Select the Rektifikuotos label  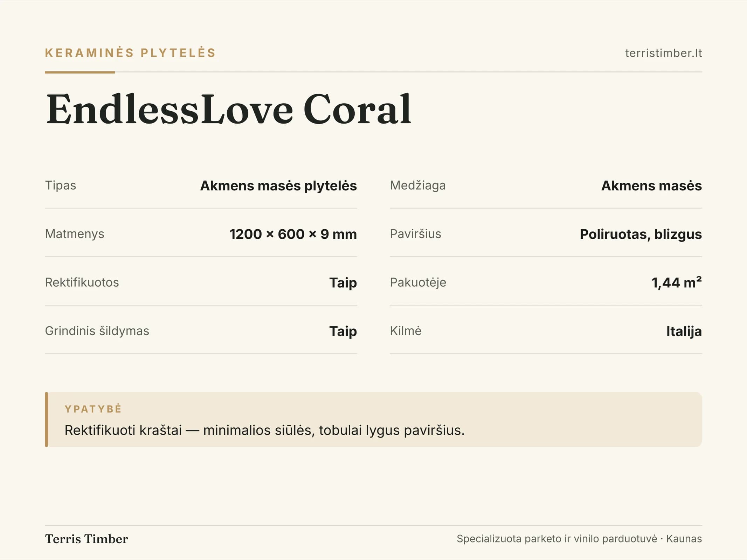click(x=82, y=282)
